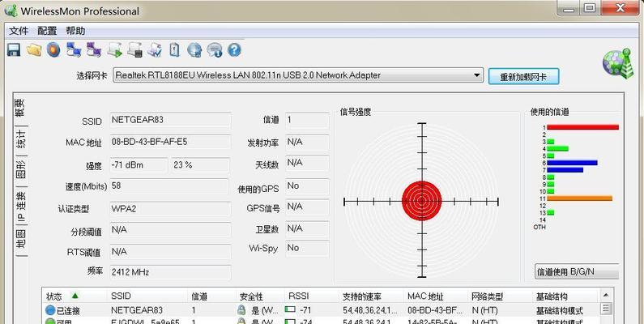Sort list by 信道 column header

click(x=212, y=296)
